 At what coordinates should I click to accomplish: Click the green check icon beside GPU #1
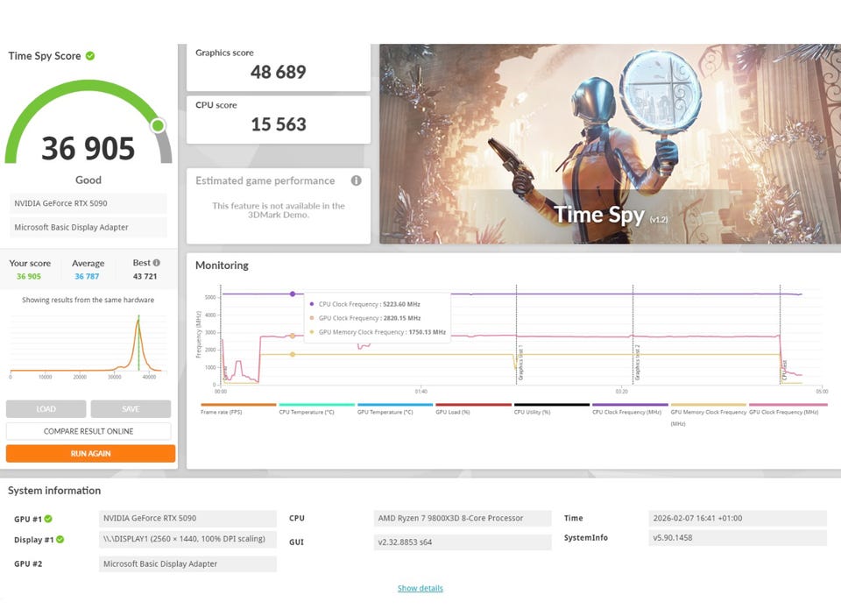point(48,519)
